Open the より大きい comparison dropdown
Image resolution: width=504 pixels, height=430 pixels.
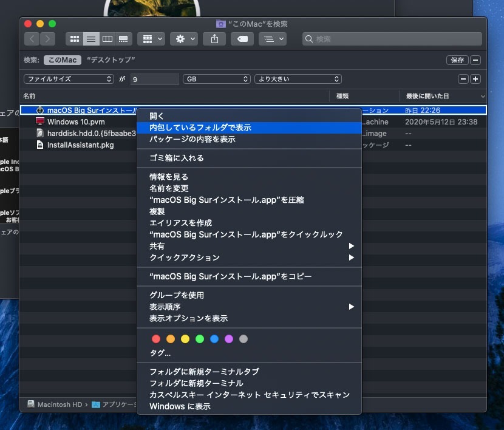[298, 79]
